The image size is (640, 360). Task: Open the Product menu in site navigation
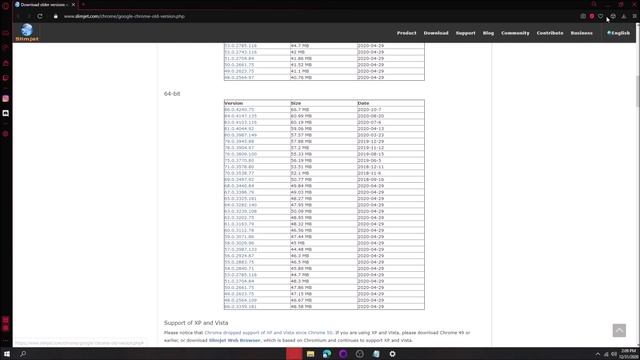pyautogui.click(x=407, y=33)
